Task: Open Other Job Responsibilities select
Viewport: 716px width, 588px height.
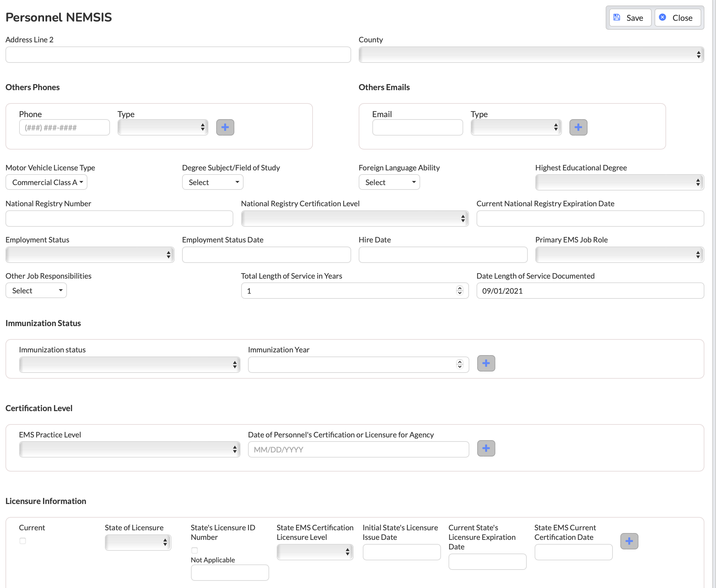Action: (36, 291)
